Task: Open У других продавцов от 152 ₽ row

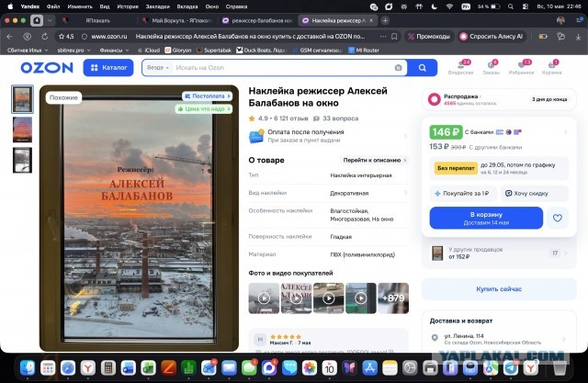Action: coord(499,253)
